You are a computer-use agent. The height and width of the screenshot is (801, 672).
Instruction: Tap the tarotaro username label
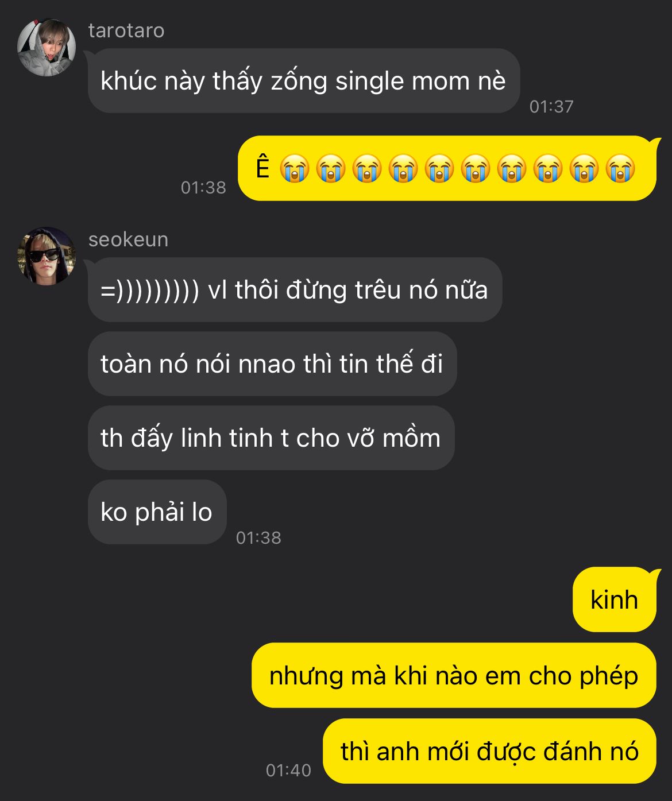click(x=126, y=30)
